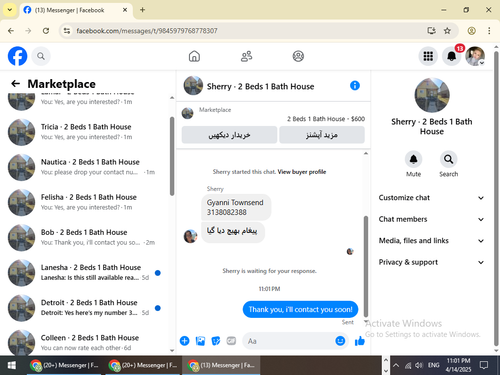Open Sherry's listing thumbnail in the right panel
This screenshot has height=375, width=500.
[432, 95]
